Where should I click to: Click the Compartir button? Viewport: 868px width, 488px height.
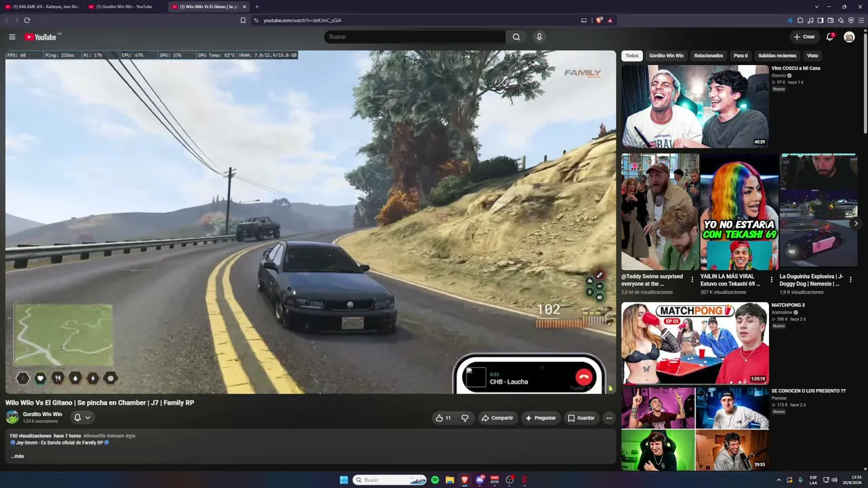(497, 418)
